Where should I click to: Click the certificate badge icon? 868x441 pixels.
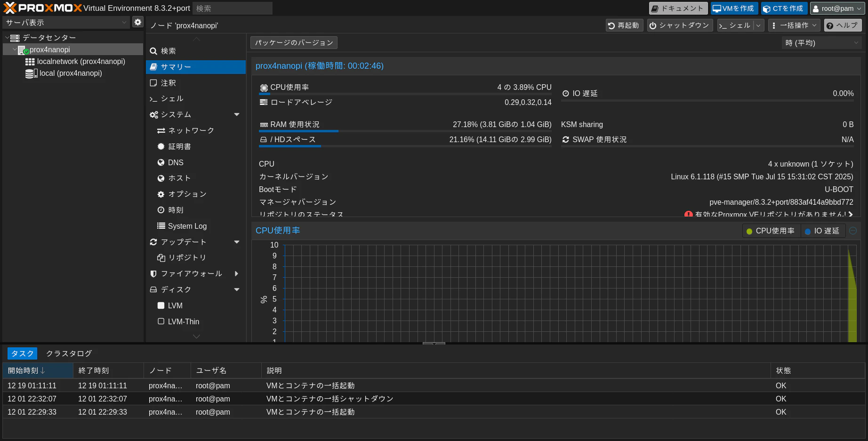coord(161,146)
